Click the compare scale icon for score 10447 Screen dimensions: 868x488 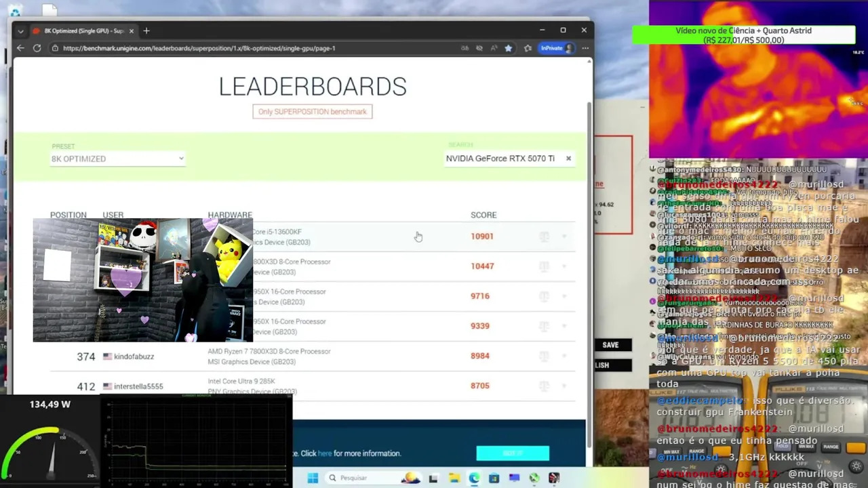click(544, 266)
